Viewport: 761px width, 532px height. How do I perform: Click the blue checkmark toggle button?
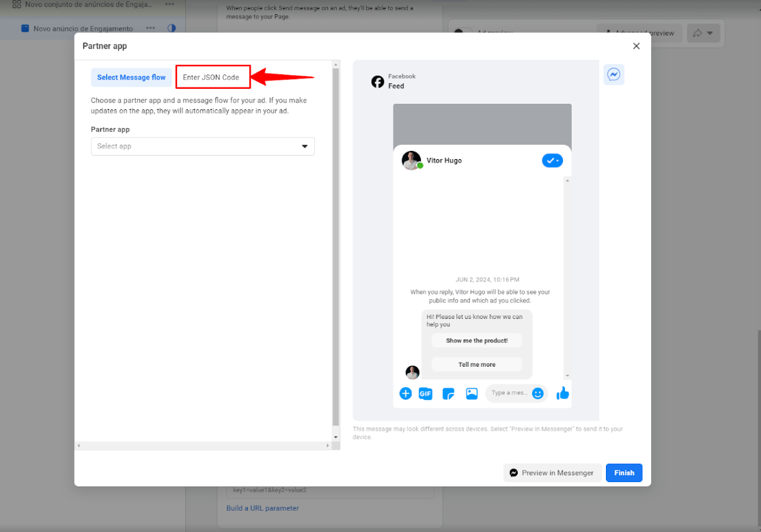552,160
